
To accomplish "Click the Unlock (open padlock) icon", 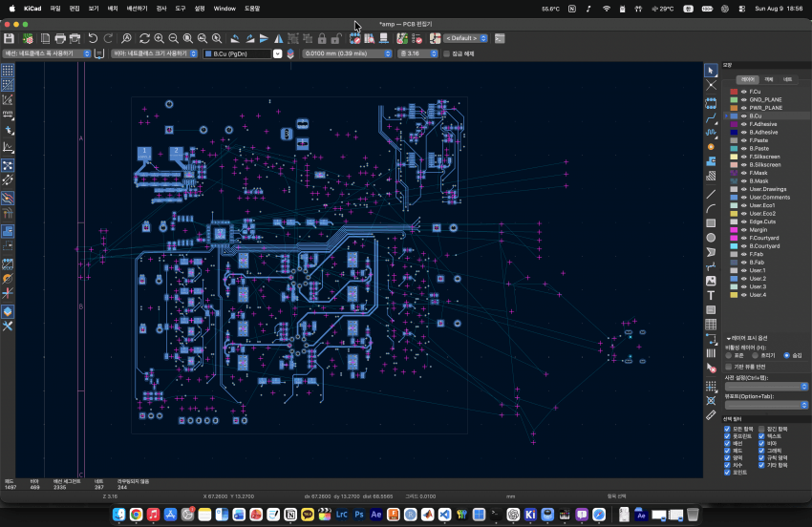I will pos(336,38).
